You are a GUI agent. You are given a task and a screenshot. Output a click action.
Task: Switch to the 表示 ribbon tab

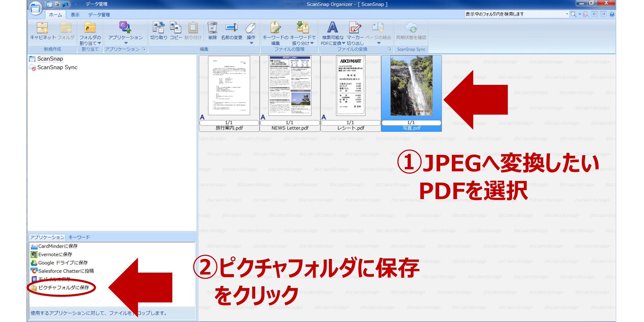click(75, 14)
